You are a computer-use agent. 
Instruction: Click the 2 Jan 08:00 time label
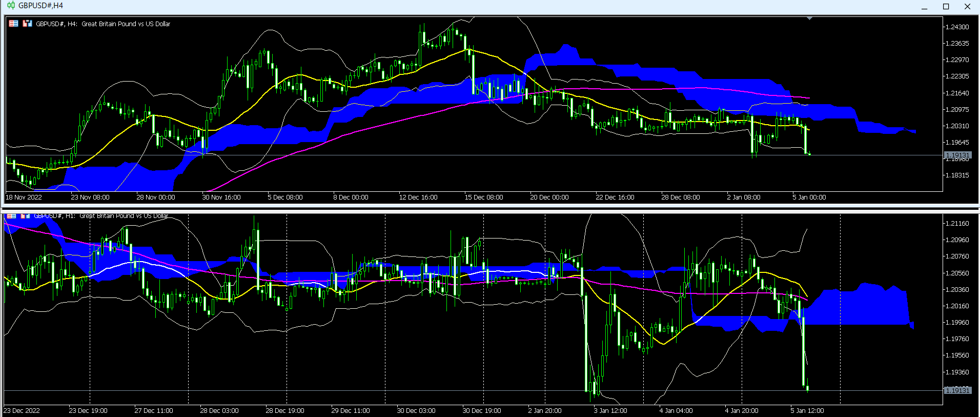pyautogui.click(x=744, y=197)
